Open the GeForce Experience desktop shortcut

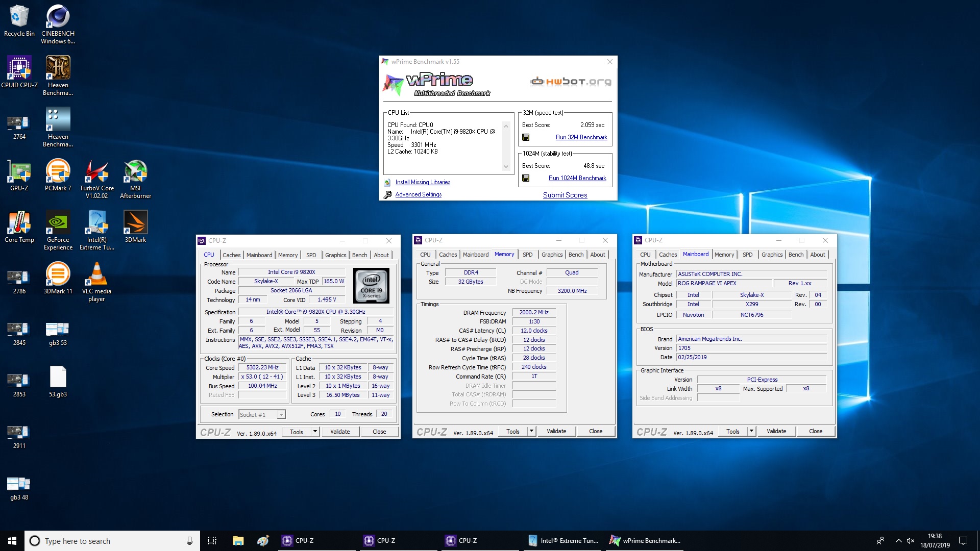[58, 230]
